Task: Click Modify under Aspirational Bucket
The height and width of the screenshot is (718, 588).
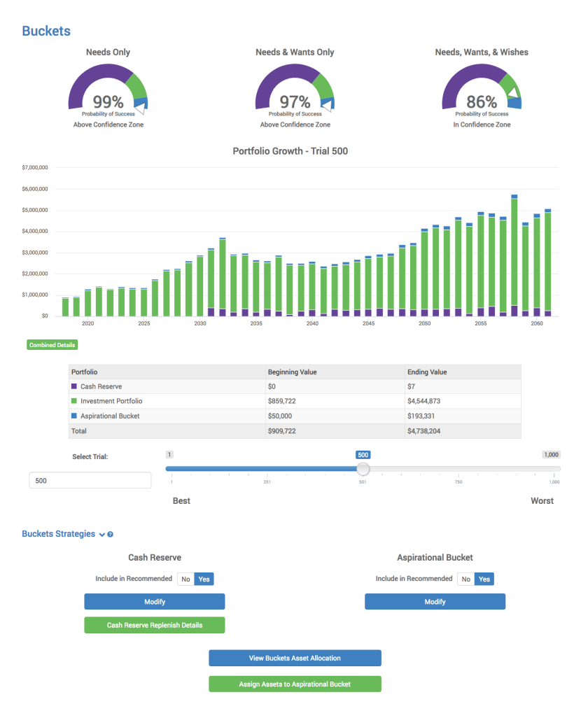Action: point(435,601)
